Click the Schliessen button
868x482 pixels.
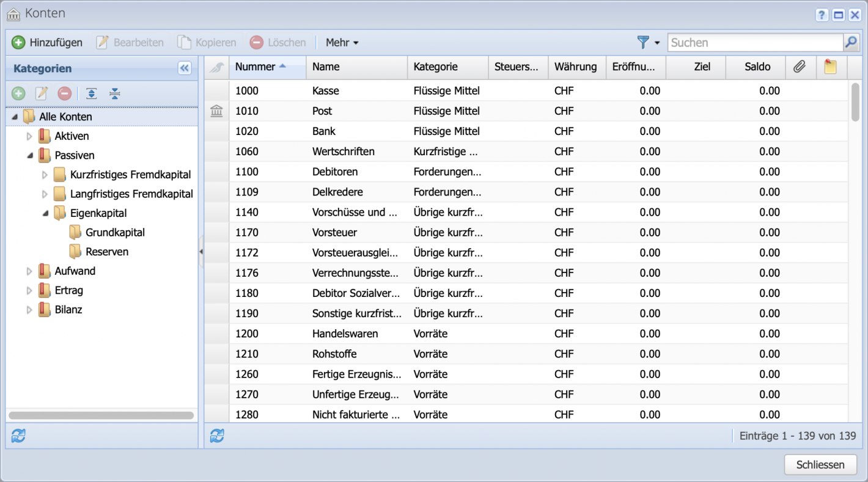[x=820, y=464]
